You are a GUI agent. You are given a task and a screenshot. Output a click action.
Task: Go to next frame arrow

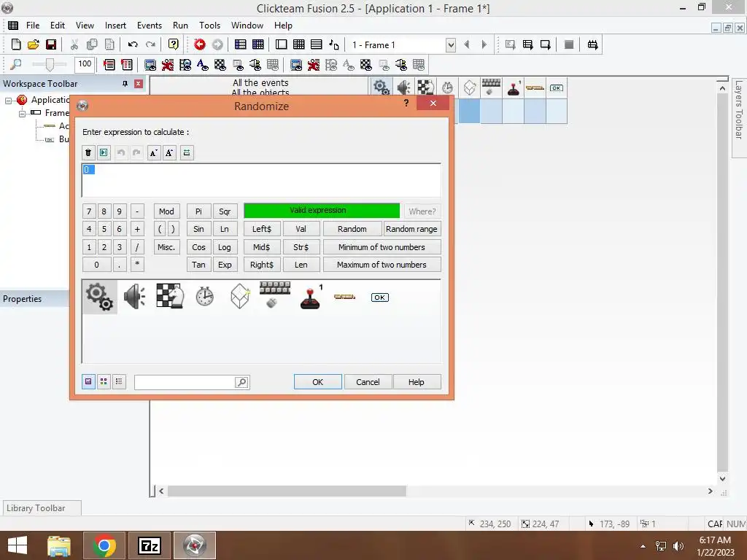coord(484,44)
